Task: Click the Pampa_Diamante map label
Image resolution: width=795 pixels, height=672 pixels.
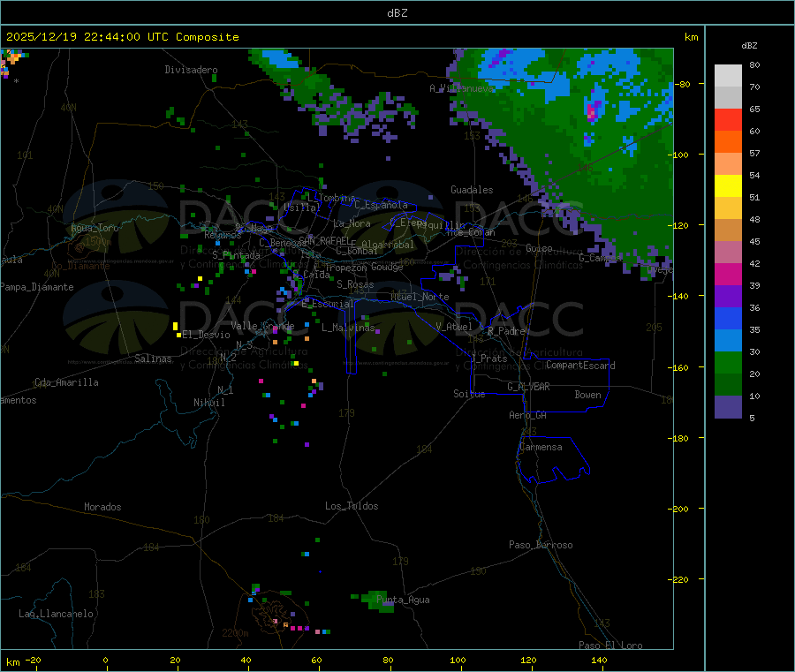Action: (x=37, y=287)
